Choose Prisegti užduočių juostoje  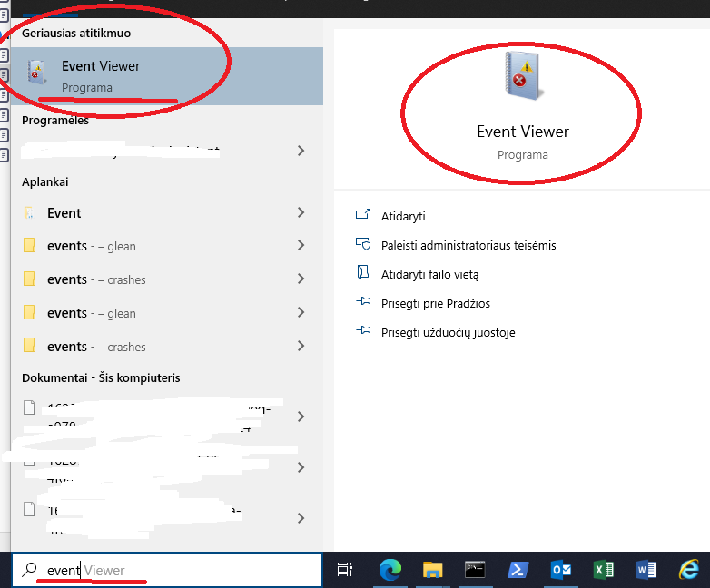coord(448,332)
